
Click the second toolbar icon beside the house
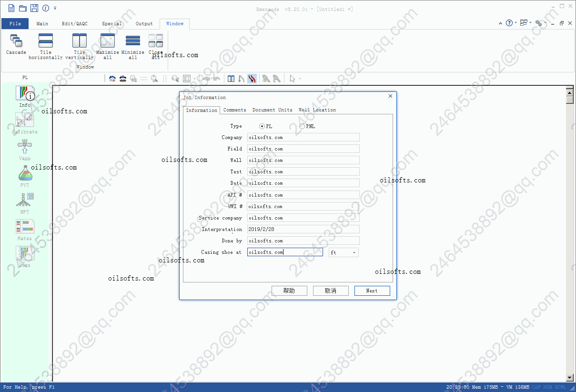point(123,79)
